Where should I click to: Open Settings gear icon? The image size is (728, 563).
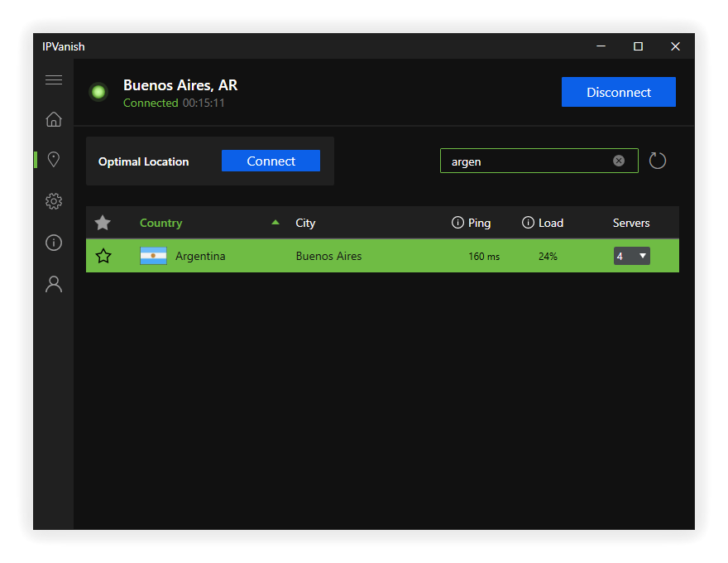pyautogui.click(x=54, y=201)
